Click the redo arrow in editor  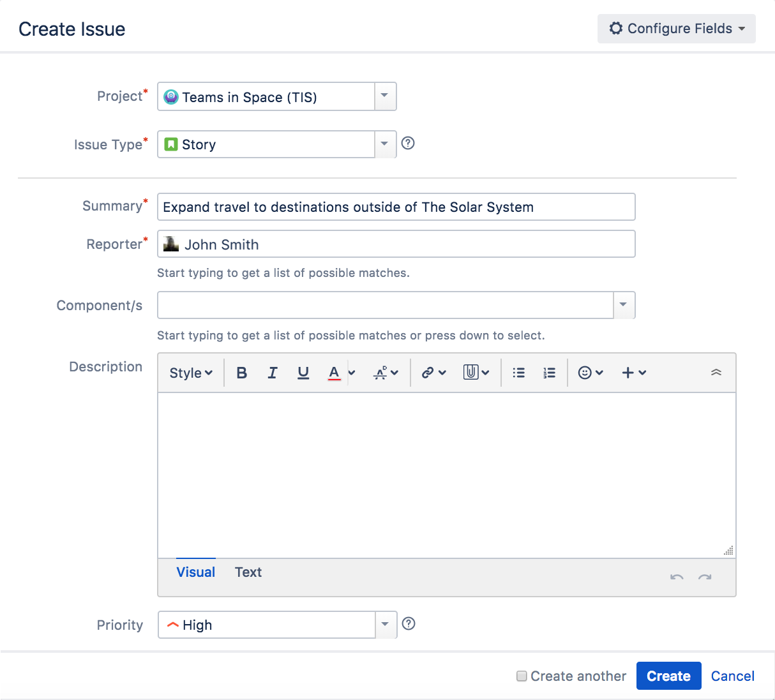coord(705,577)
